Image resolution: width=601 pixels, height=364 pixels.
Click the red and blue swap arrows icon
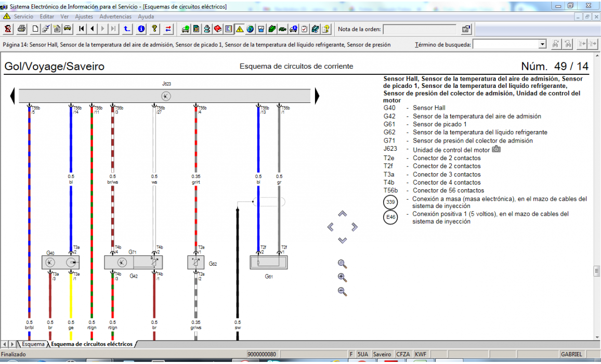click(x=168, y=29)
